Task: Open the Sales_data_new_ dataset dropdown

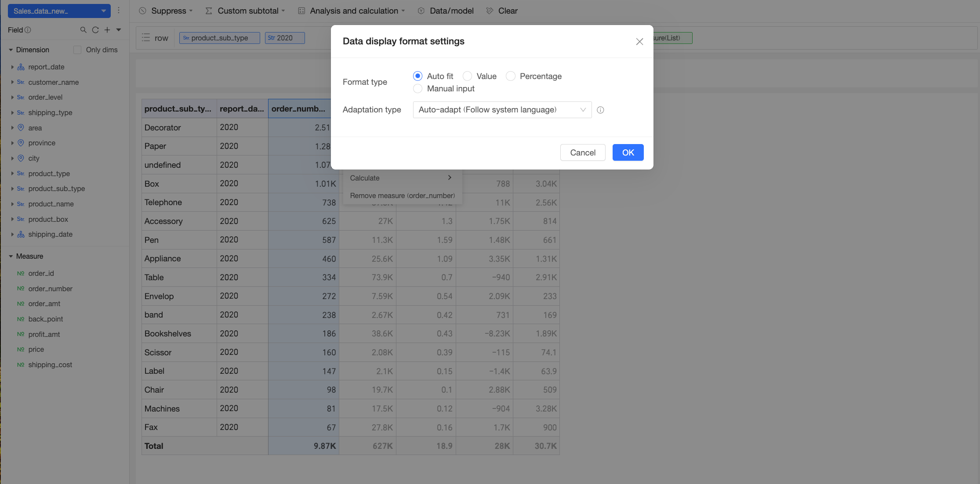Action: (59, 11)
